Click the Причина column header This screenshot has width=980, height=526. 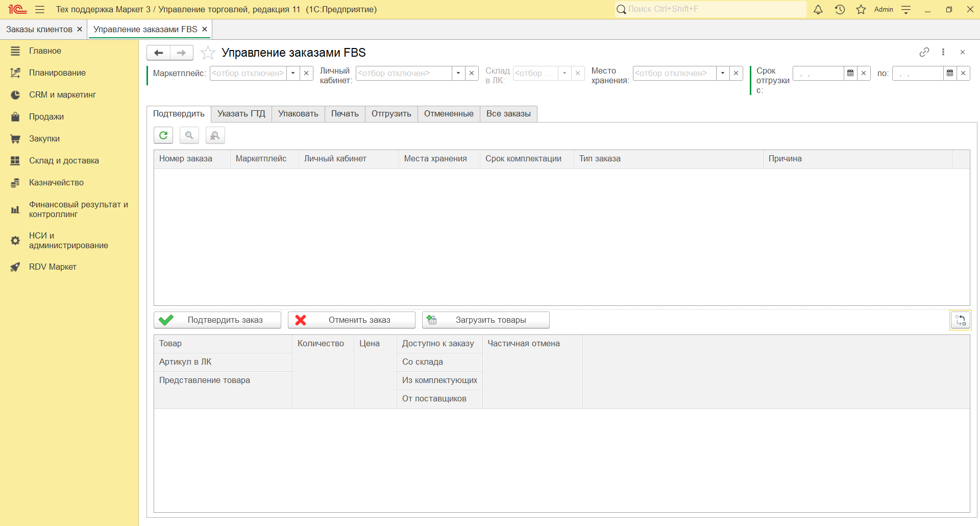point(857,159)
